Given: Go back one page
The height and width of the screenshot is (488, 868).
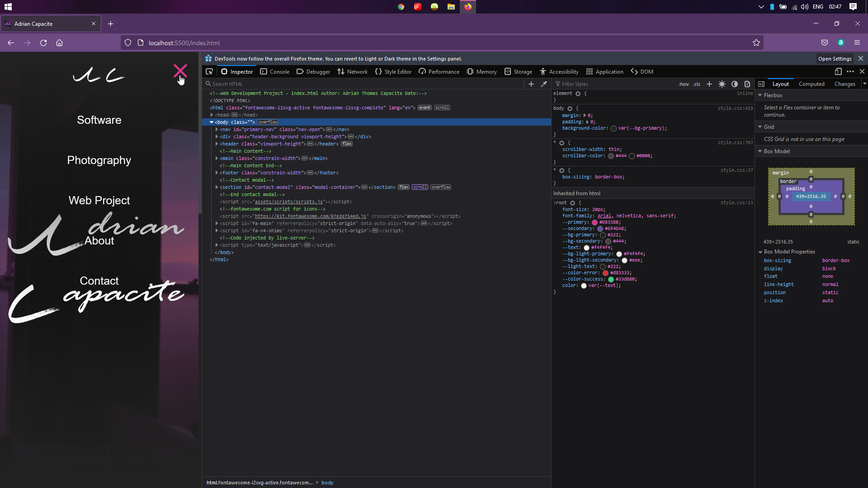Looking at the screenshot, I should click(x=11, y=43).
